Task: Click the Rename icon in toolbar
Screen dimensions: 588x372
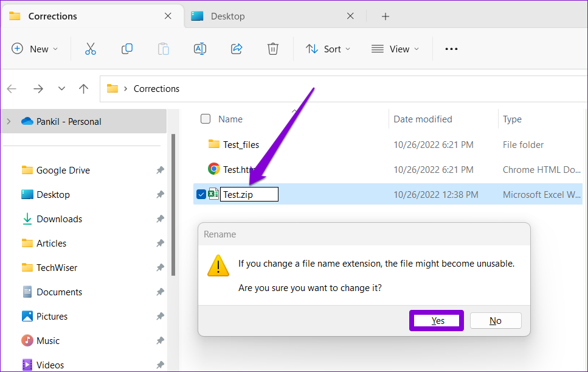Action: (200, 49)
